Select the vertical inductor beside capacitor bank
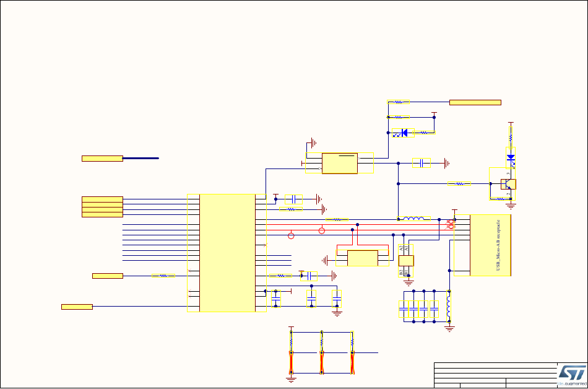Viewport: 588px width, 389px height. (449, 305)
